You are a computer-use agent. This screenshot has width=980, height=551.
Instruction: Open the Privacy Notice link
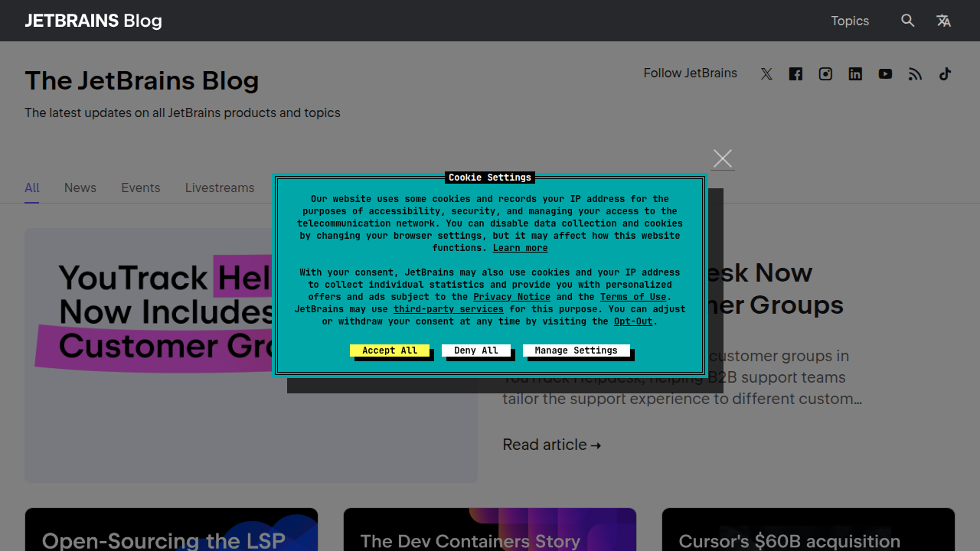(512, 297)
